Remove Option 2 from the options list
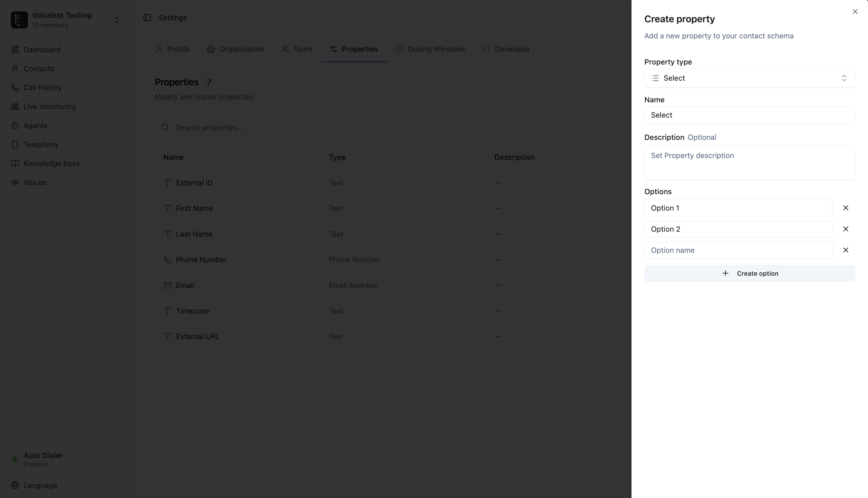868x498 pixels. pos(846,229)
